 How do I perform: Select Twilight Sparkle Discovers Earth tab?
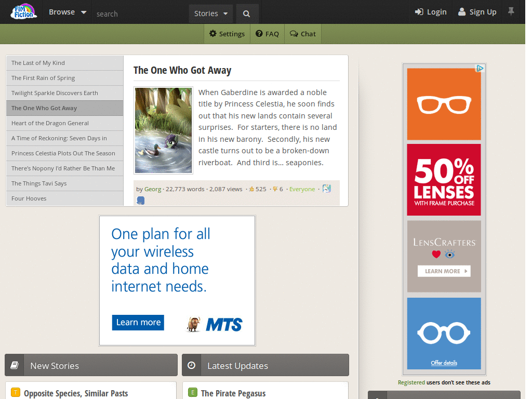(65, 93)
